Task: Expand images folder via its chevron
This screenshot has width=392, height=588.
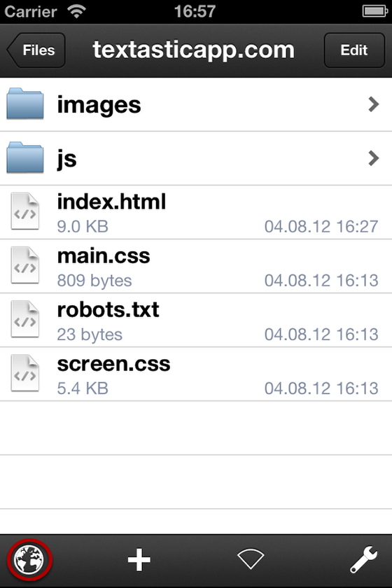Action: [x=373, y=104]
